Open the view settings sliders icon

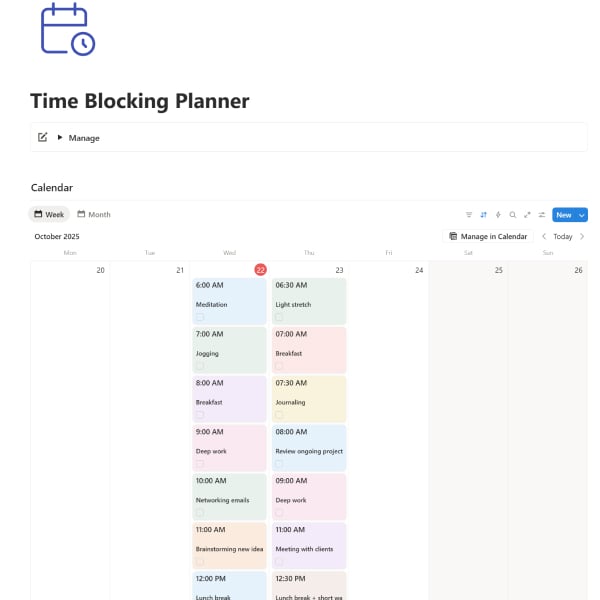tap(541, 215)
